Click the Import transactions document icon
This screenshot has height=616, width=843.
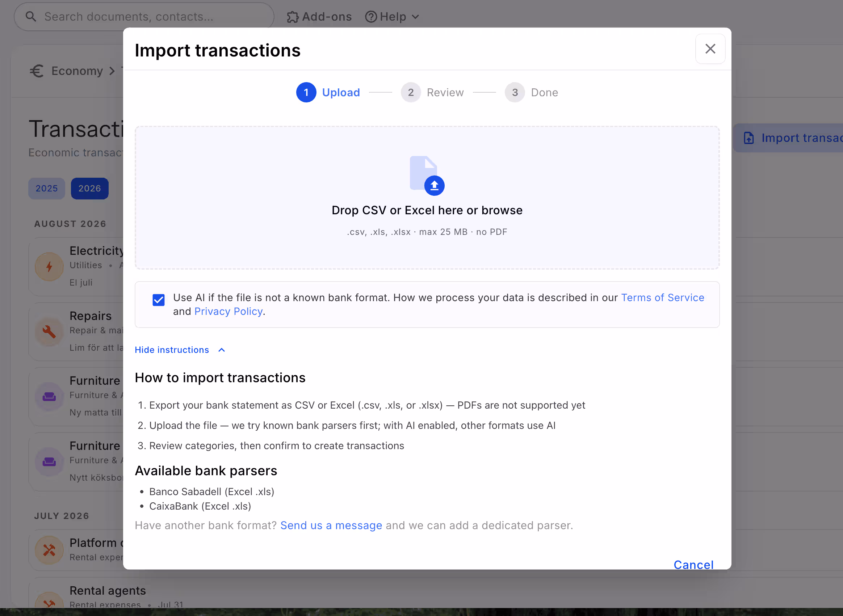click(x=748, y=138)
